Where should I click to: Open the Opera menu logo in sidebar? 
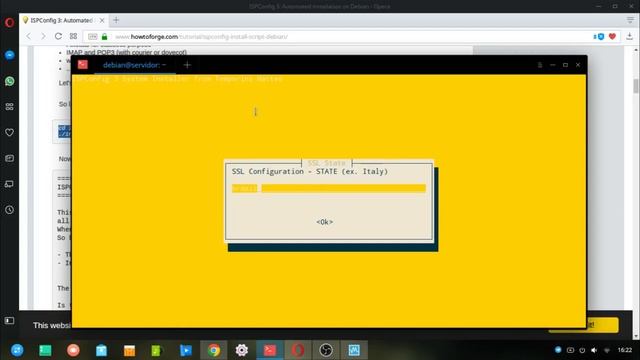pyautogui.click(x=9, y=22)
